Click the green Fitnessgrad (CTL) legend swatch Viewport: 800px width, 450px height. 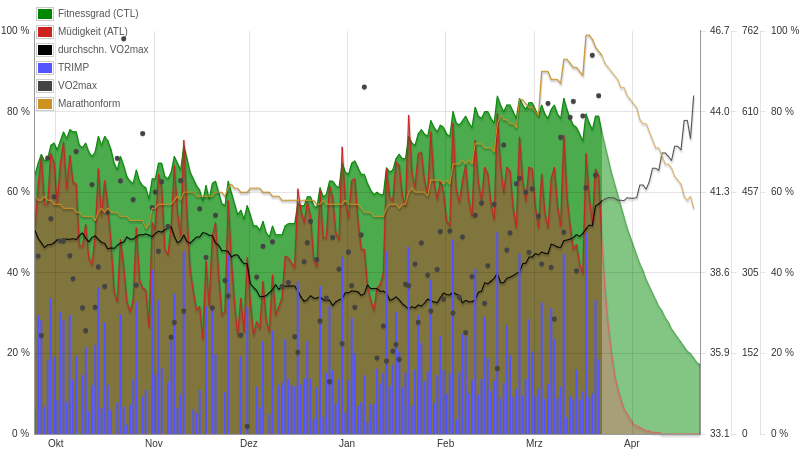tap(45, 14)
